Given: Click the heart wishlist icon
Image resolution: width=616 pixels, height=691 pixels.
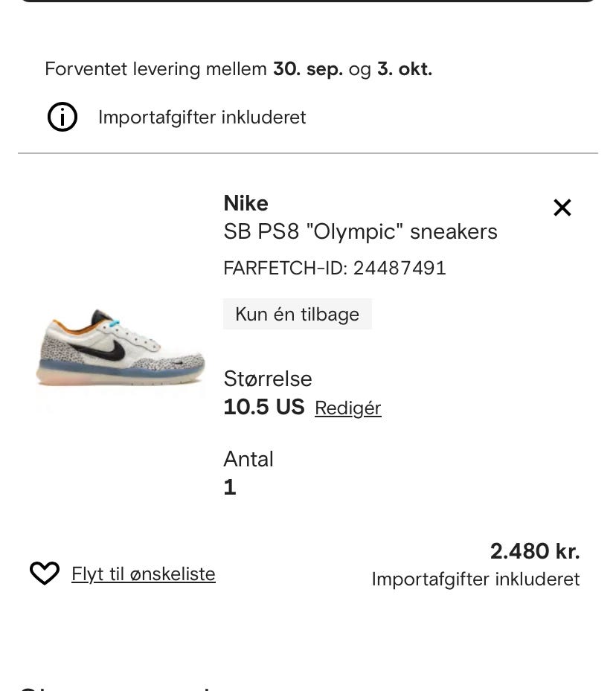Looking at the screenshot, I should click(x=45, y=573).
